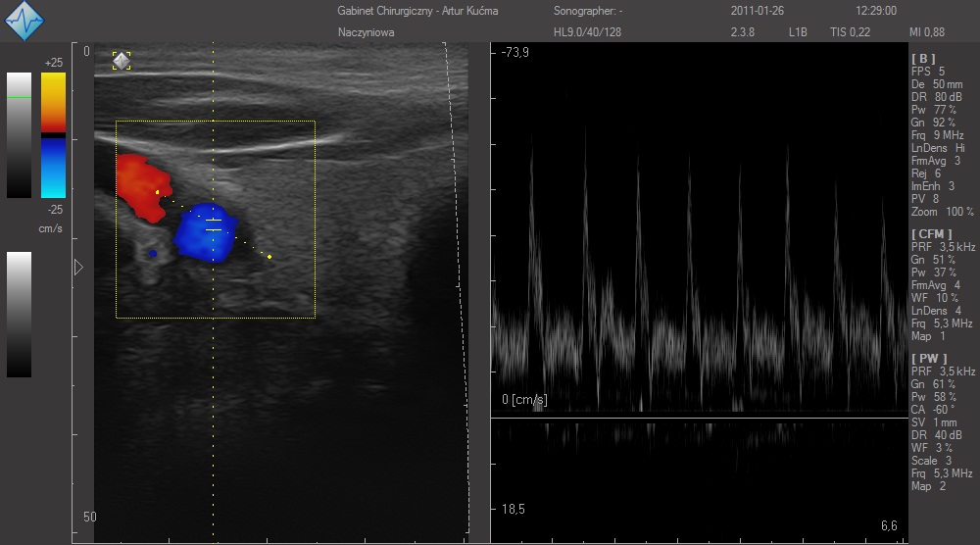Click the WF 3 % wall filter
Screen dimensions: 980x545
click(x=932, y=448)
